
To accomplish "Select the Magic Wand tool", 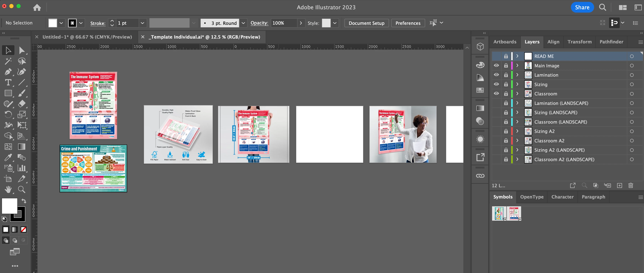I will tap(8, 61).
